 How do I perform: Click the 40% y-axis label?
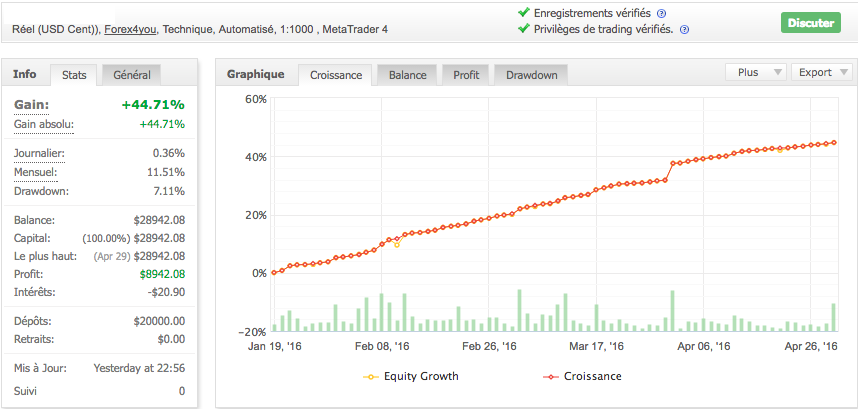point(256,157)
